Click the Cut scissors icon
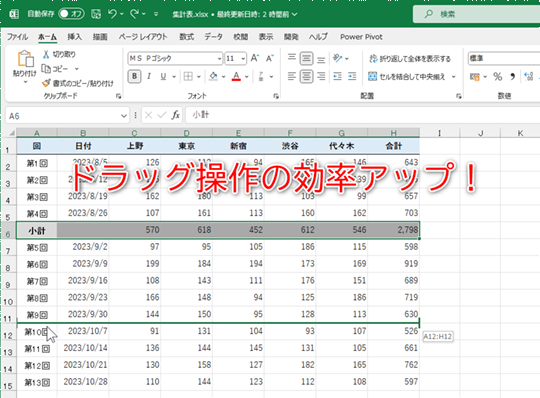The width and height of the screenshot is (540, 398). (46, 54)
